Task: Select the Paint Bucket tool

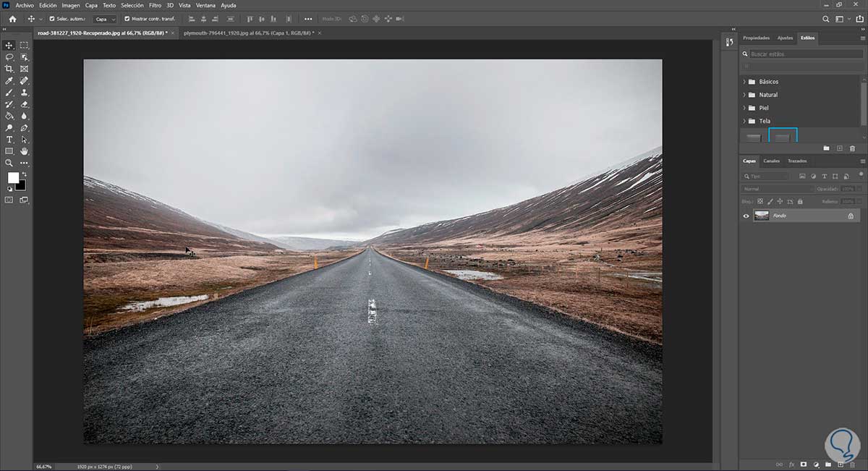Action: (x=9, y=116)
